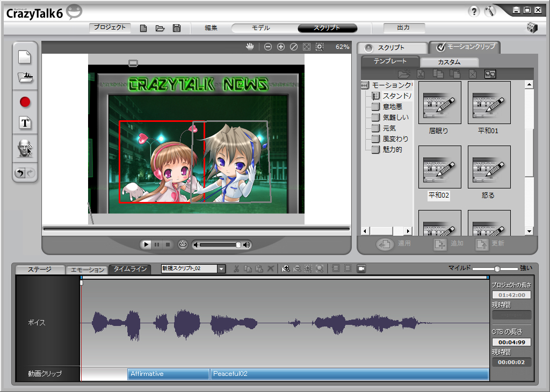Start voice recording with the red button
The image size is (550, 392).
click(x=25, y=102)
